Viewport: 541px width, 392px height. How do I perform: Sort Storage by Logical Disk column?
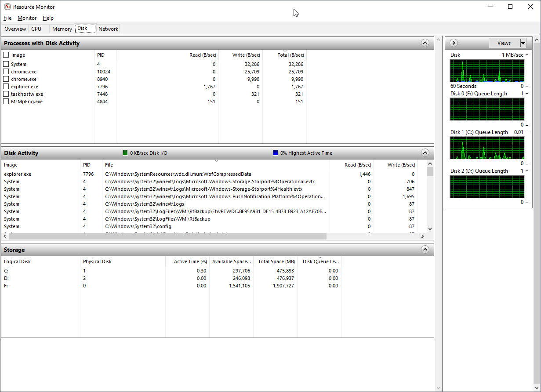(40, 261)
